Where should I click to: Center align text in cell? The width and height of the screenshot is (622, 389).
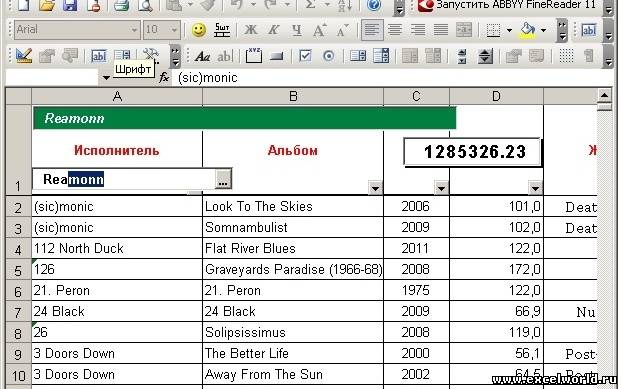click(395, 30)
